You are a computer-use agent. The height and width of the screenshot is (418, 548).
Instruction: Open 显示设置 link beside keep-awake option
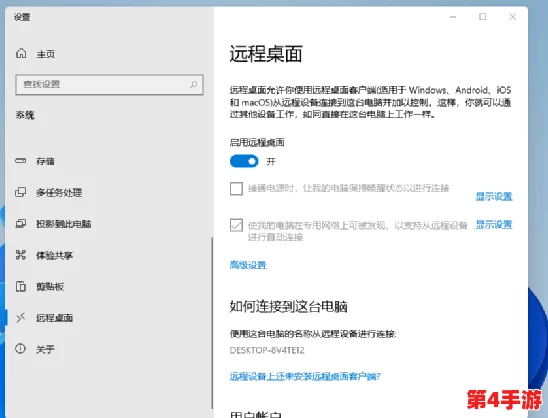click(x=494, y=196)
